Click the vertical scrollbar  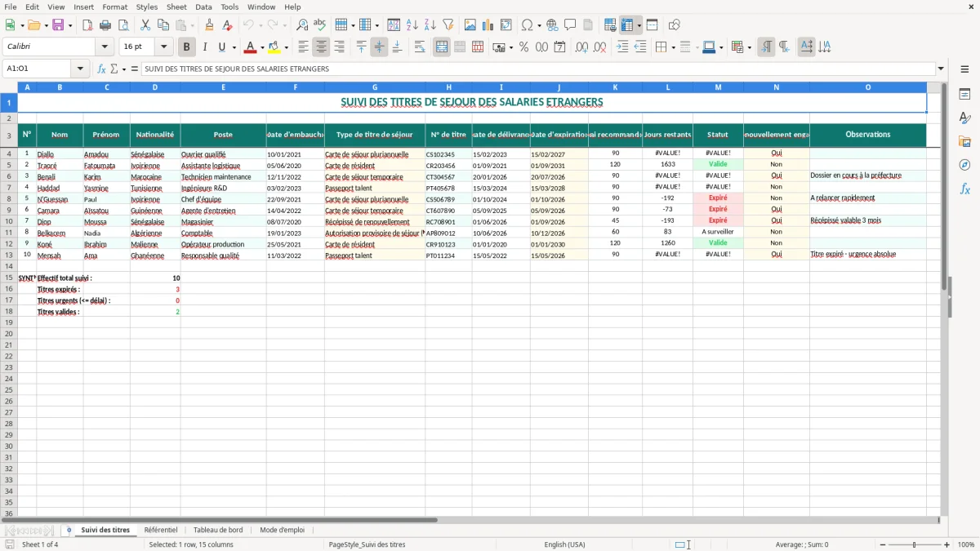tap(943, 298)
